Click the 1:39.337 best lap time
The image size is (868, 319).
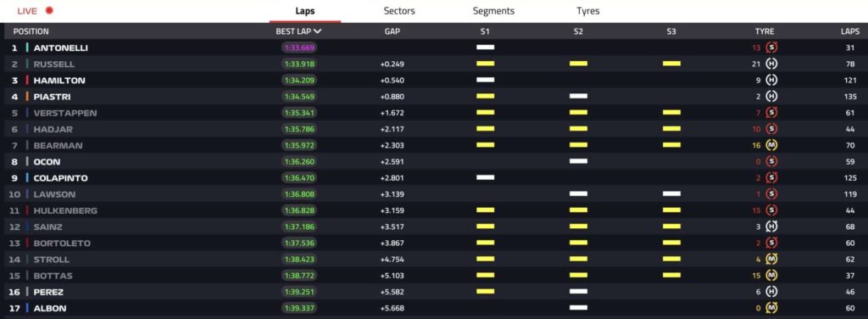(x=299, y=309)
